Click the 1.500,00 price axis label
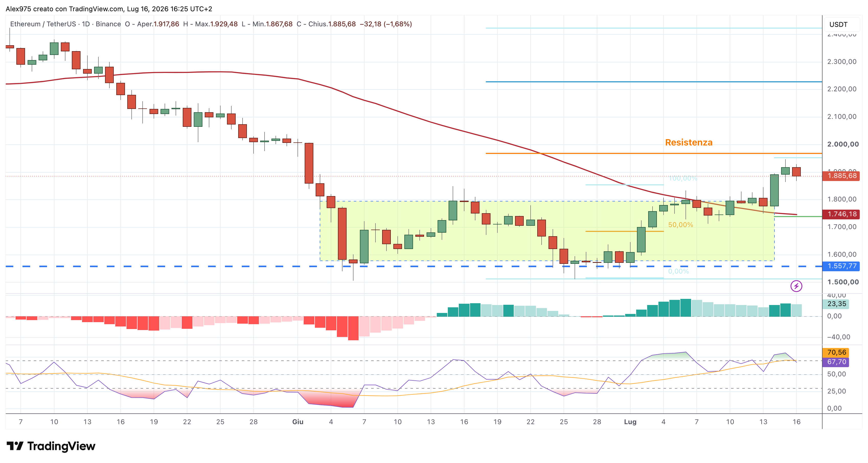 [843, 282]
